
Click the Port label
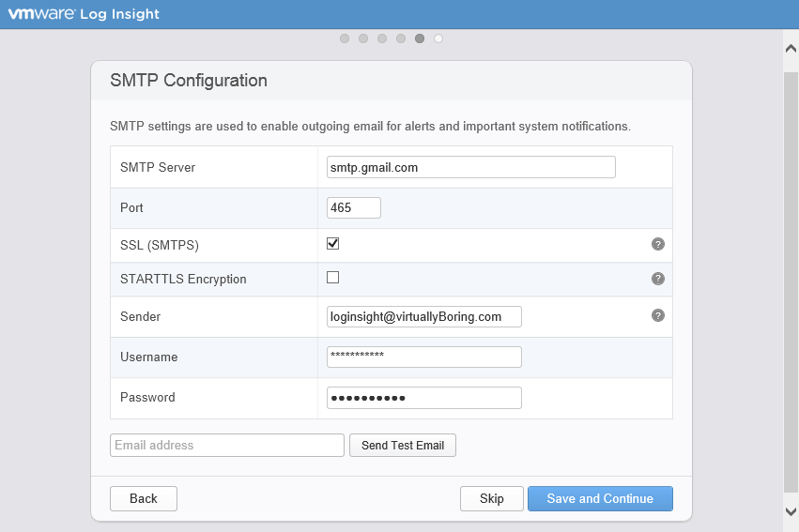click(131, 207)
